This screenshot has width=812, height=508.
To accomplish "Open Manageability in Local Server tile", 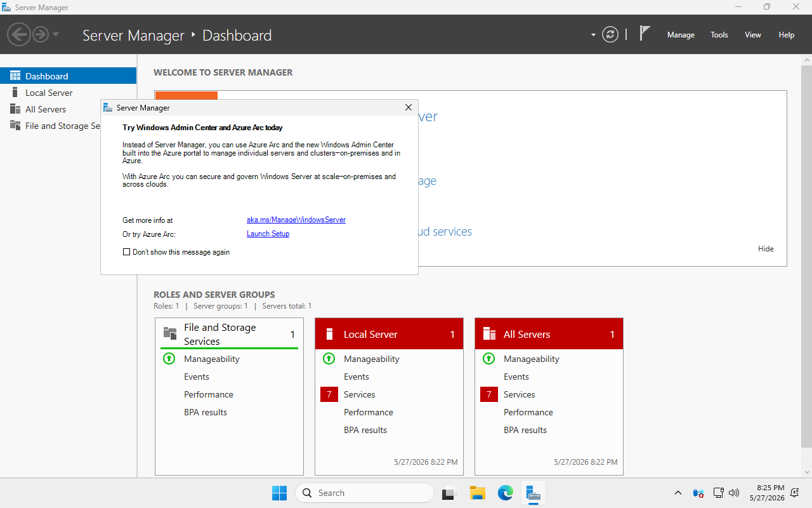I will tap(372, 359).
